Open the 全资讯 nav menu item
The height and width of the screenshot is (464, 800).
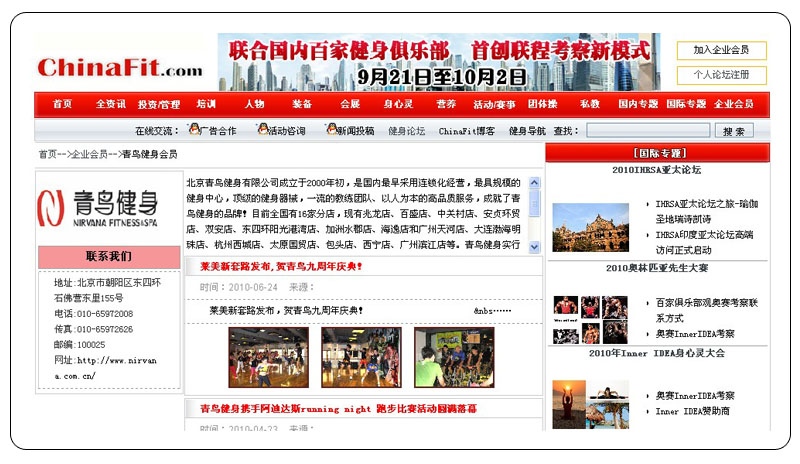(x=111, y=104)
